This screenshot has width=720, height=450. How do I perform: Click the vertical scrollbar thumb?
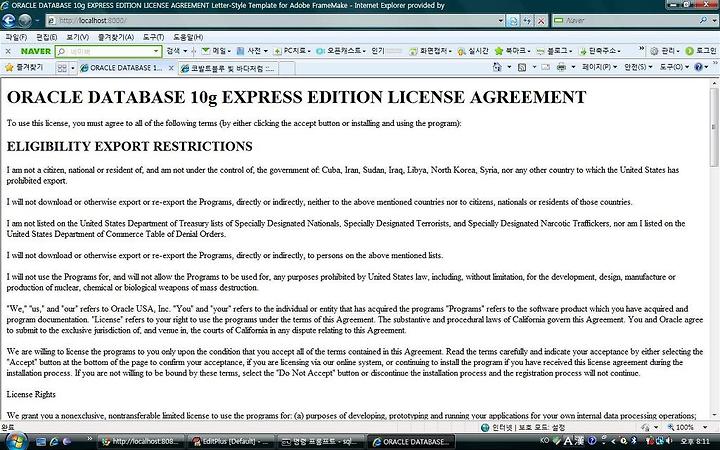point(714,126)
